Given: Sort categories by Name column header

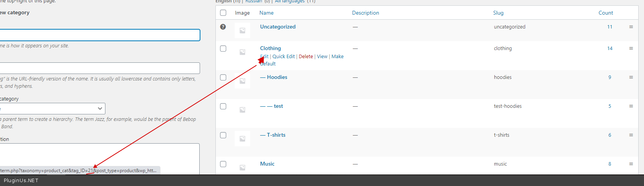Looking at the screenshot, I should click(x=266, y=13).
